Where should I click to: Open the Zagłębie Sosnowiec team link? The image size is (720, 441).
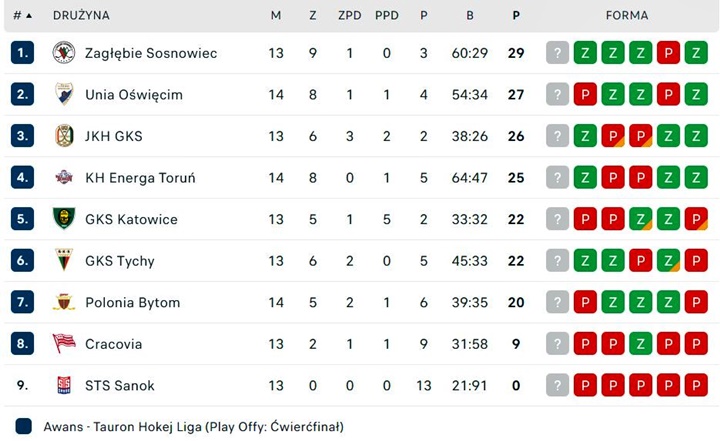(151, 52)
